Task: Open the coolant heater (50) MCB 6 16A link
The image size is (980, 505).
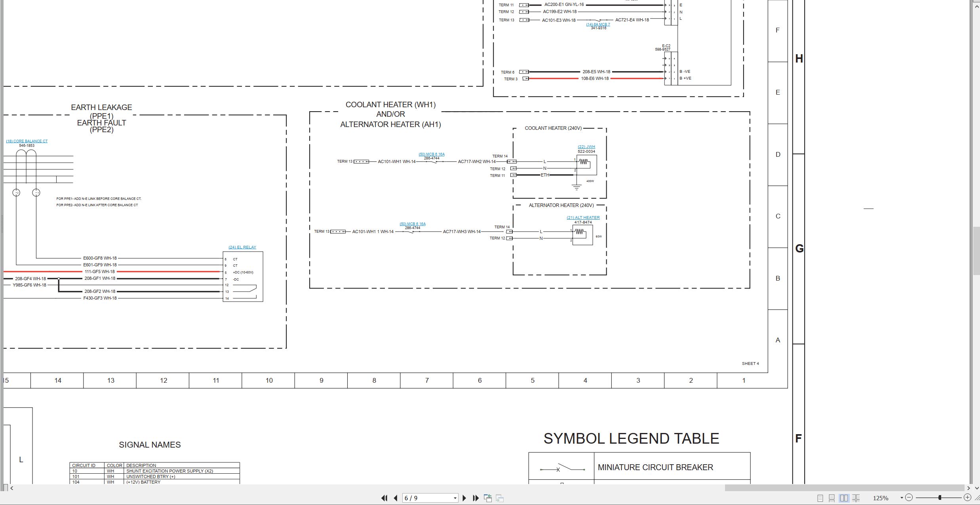Action: coord(432,154)
